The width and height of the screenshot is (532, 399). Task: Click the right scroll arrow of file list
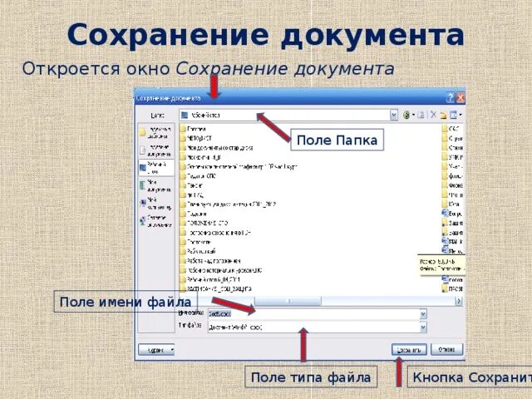pyautogui.click(x=458, y=301)
